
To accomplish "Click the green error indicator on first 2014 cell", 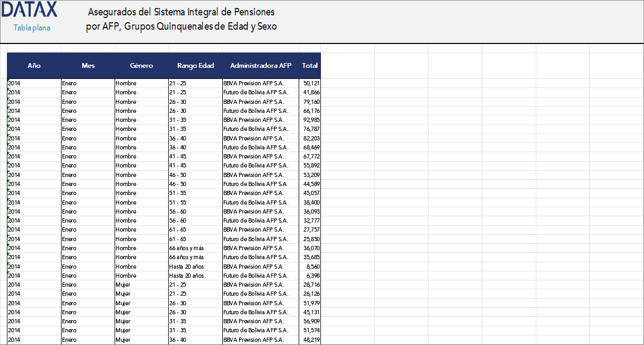I will (x=8, y=81).
